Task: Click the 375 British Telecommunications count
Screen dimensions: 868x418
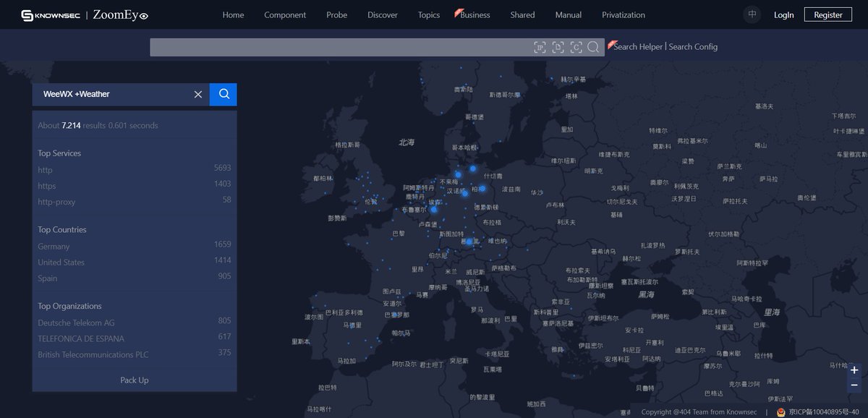Action: tap(224, 352)
